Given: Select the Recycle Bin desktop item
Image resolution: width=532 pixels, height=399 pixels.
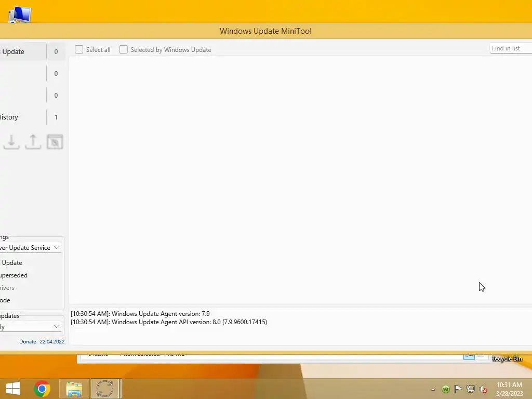Looking at the screenshot, I should tap(507, 358).
